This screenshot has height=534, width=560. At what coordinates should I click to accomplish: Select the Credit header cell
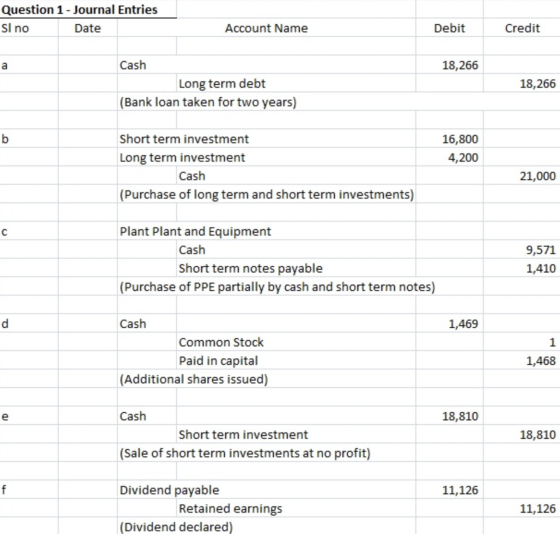coord(522,28)
